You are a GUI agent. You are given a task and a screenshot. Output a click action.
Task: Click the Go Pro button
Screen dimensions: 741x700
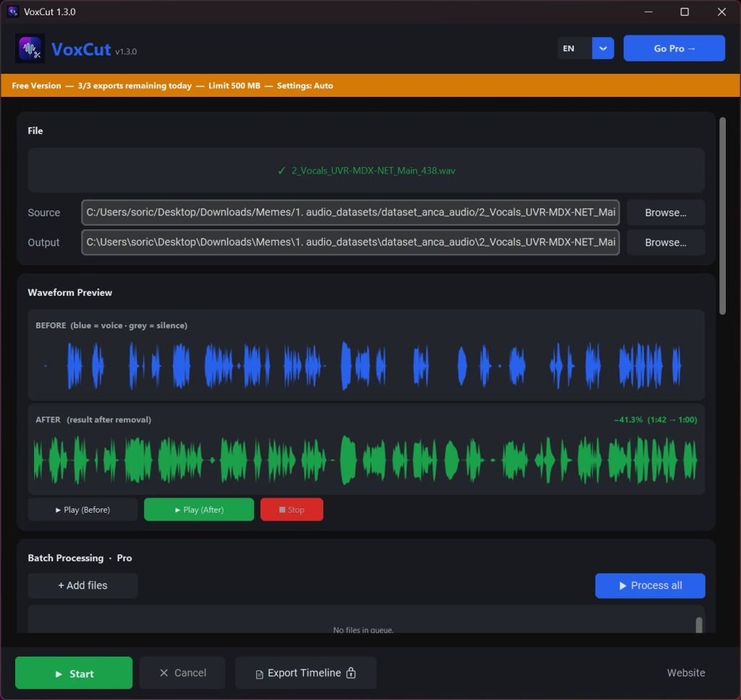(674, 48)
